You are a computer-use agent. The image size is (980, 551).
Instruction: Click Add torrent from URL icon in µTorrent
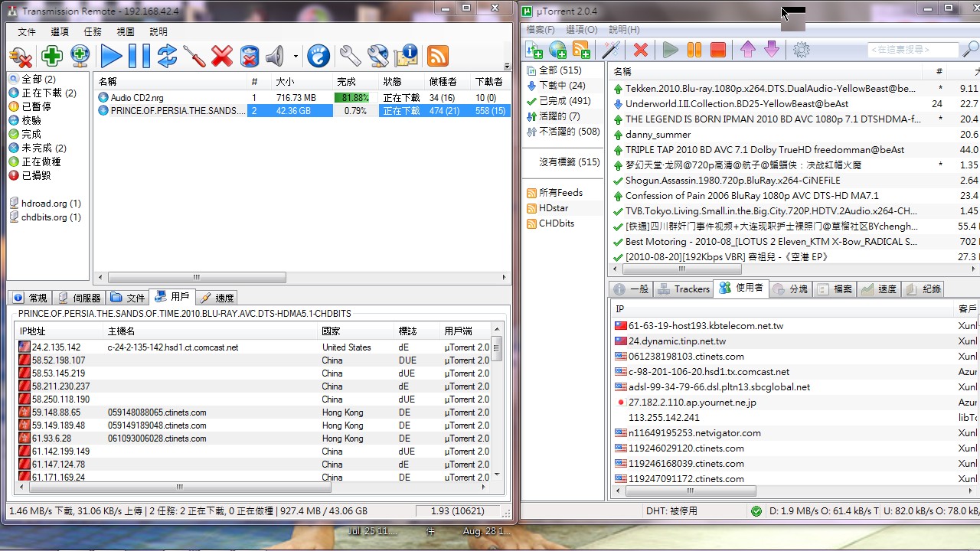(x=558, y=50)
